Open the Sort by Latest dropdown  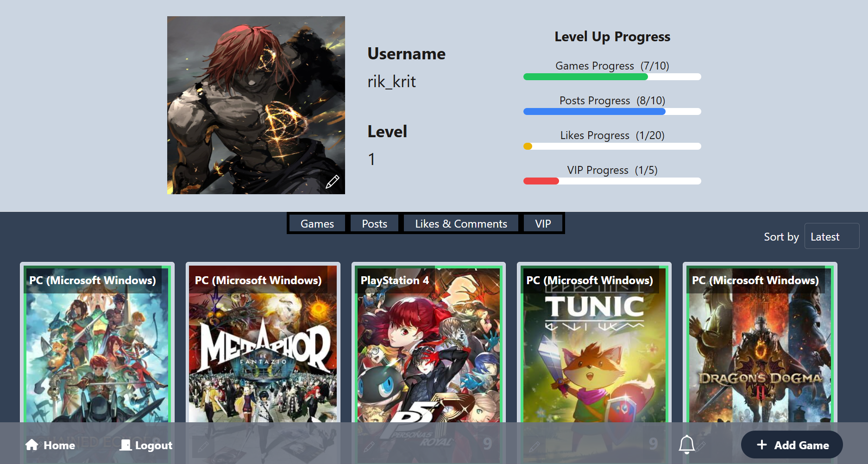(x=832, y=236)
